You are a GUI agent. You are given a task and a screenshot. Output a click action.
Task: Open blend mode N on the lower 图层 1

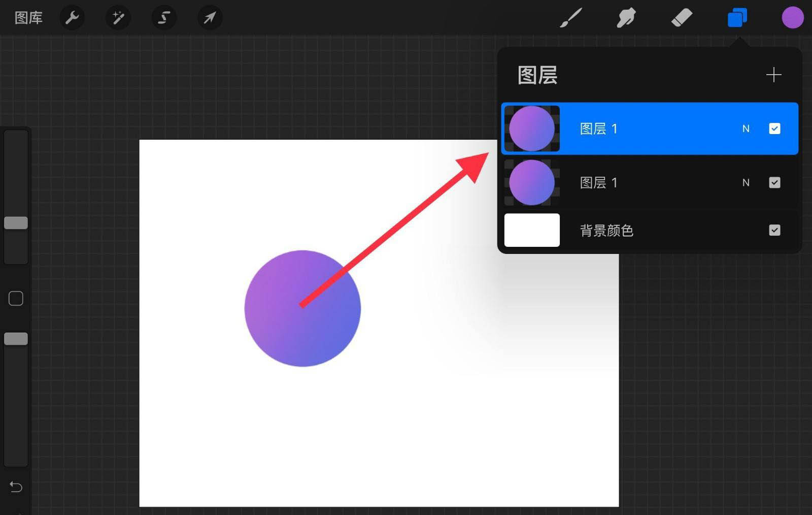coord(746,182)
